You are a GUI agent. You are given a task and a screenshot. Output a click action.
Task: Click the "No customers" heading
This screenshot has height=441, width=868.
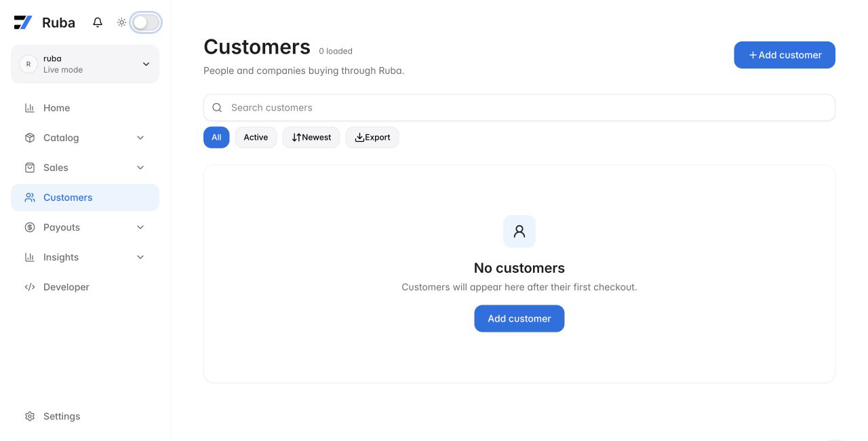(519, 268)
